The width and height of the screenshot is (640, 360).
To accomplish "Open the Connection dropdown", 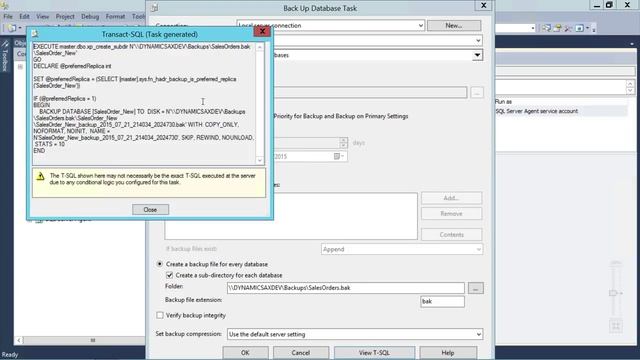I will pyautogui.click(x=420, y=25).
